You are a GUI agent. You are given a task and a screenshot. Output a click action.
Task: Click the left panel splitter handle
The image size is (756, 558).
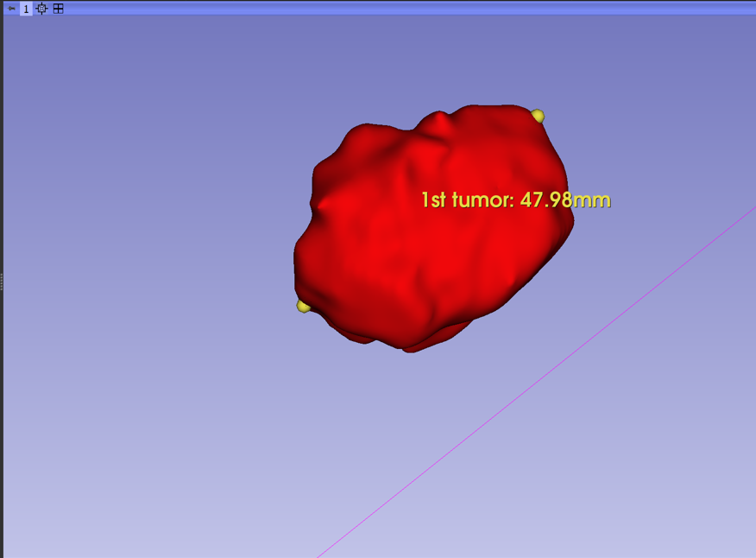2,281
